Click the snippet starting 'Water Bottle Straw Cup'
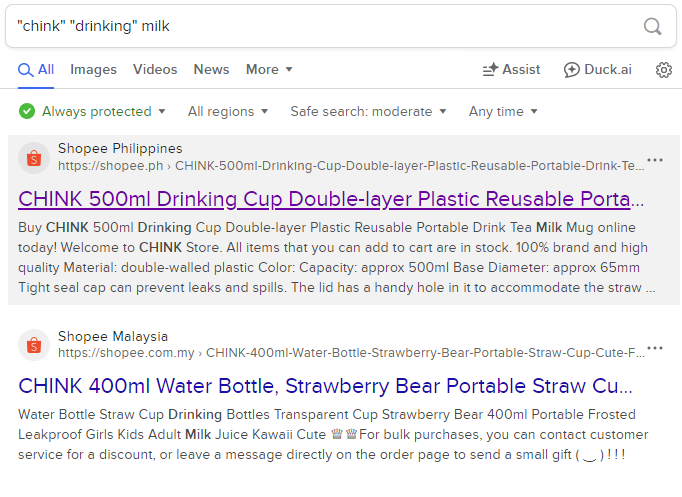Image resolution: width=682 pixels, height=497 pixels. (333, 434)
